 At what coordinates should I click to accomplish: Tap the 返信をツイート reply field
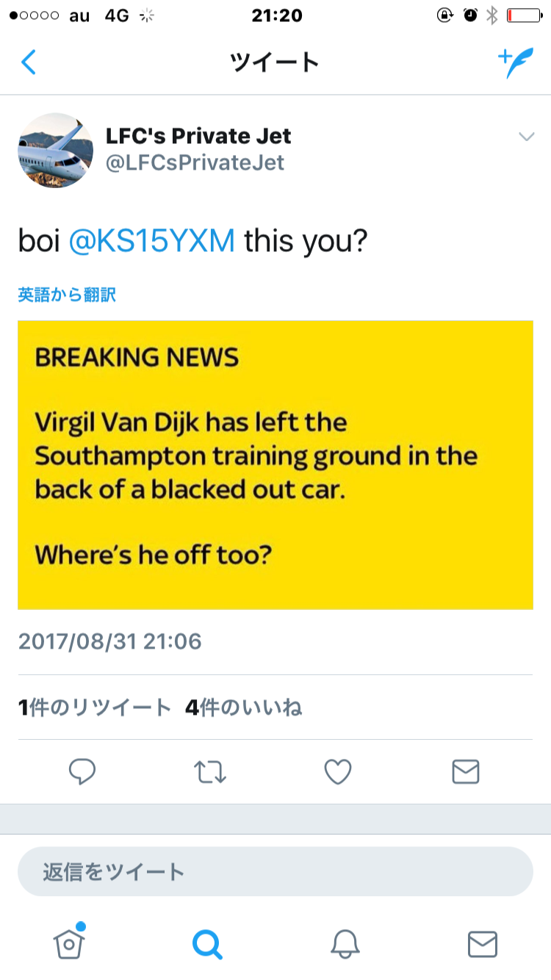pyautogui.click(x=275, y=871)
